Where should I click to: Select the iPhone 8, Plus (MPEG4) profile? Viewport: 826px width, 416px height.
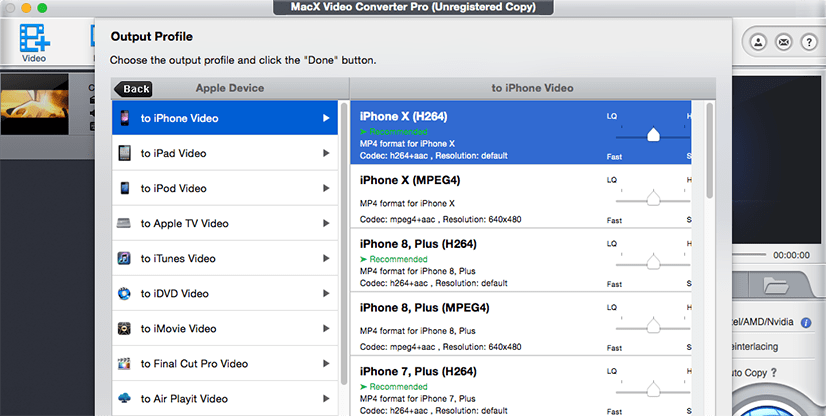(x=520, y=323)
